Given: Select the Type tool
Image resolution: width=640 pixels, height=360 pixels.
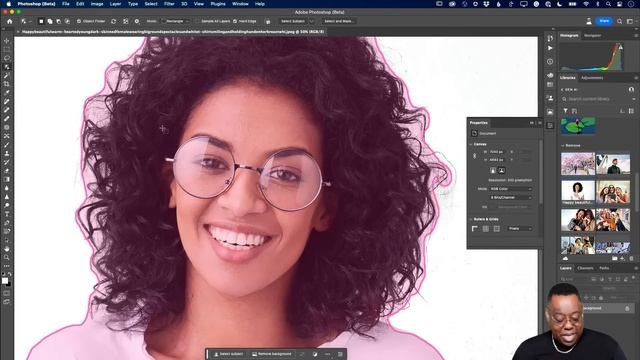Looking at the screenshot, I should (x=7, y=214).
